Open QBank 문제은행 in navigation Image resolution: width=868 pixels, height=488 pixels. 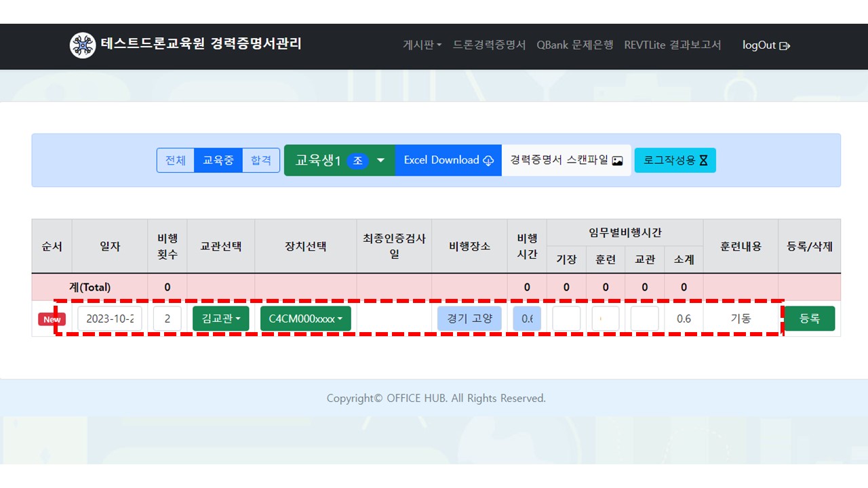point(574,45)
